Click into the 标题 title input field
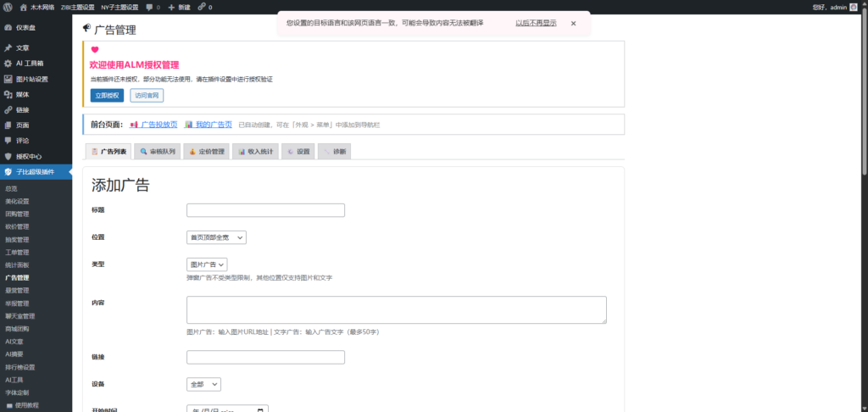The height and width of the screenshot is (412, 868). [x=265, y=210]
